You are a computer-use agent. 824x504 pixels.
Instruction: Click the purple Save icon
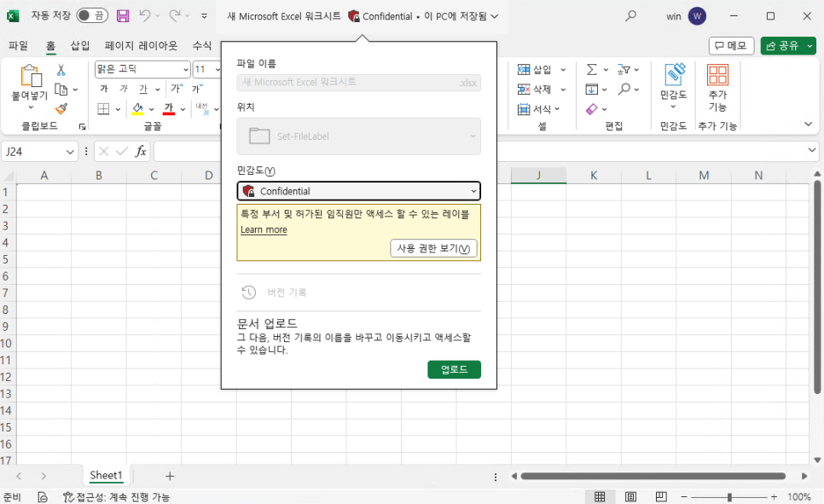(123, 15)
